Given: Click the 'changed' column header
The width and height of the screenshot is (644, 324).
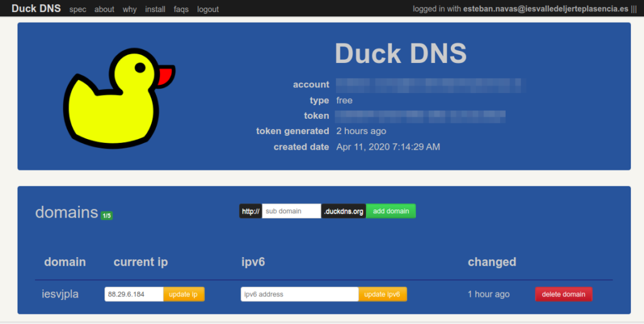Looking at the screenshot, I should (x=492, y=262).
